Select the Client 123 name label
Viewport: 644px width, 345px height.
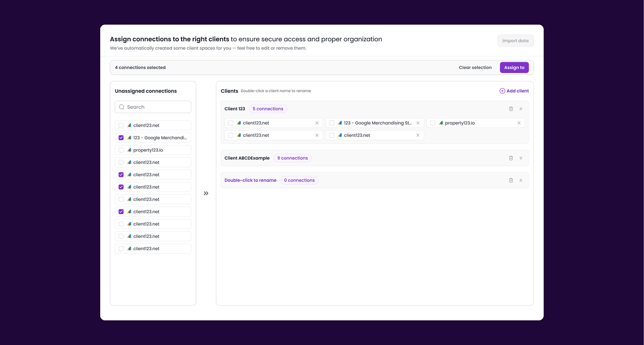(x=235, y=109)
